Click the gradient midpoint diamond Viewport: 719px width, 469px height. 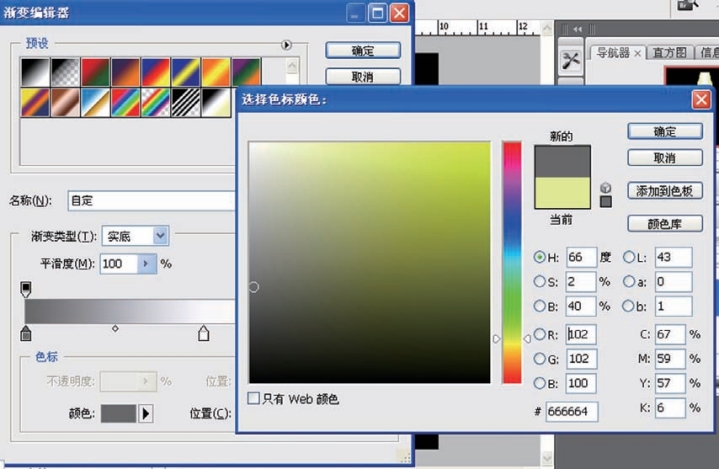click(115, 328)
